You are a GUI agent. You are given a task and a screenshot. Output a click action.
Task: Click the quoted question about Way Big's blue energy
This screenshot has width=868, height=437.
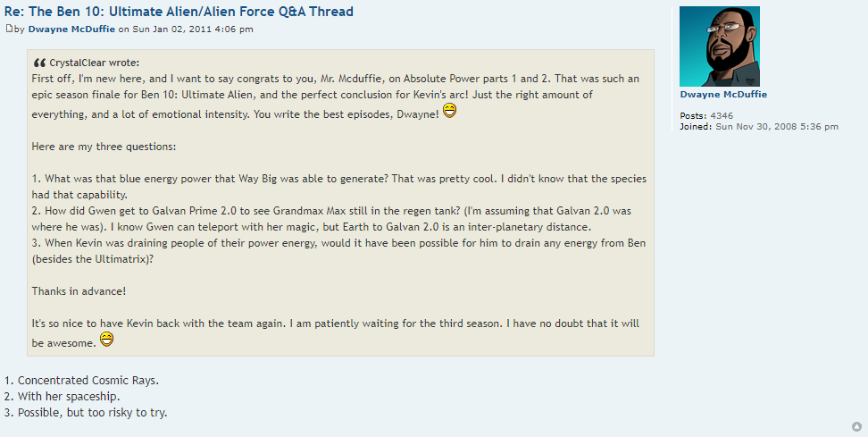(x=338, y=179)
